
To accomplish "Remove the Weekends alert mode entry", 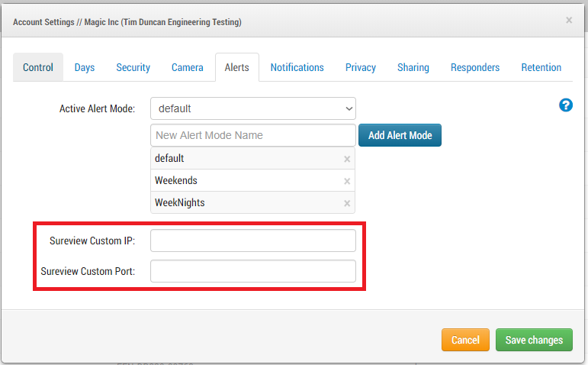I will pyautogui.click(x=347, y=181).
